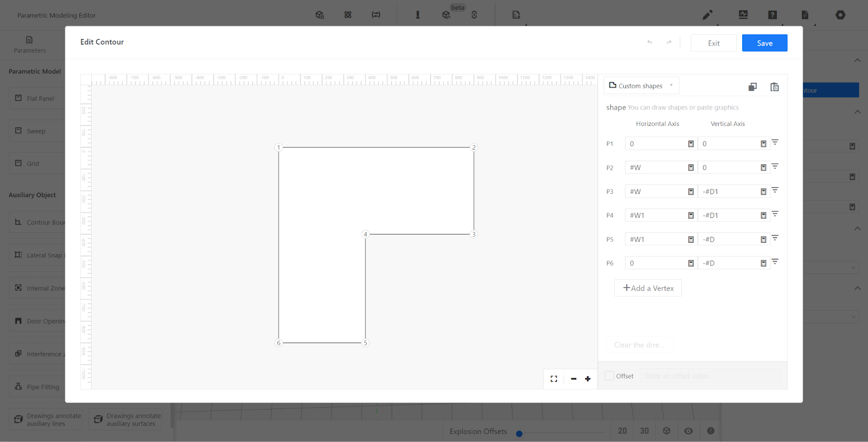Click the fit-to-view icon on canvas
This screenshot has width=868, height=442.
[x=554, y=379]
